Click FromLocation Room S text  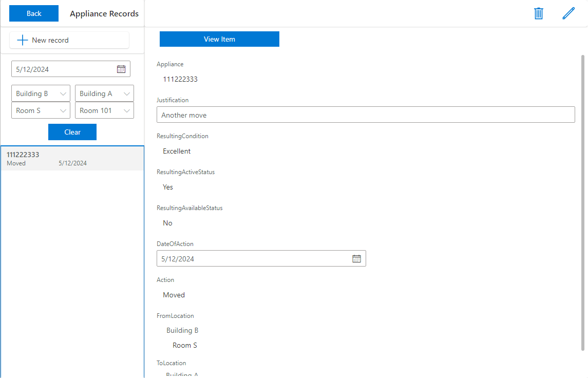(184, 345)
